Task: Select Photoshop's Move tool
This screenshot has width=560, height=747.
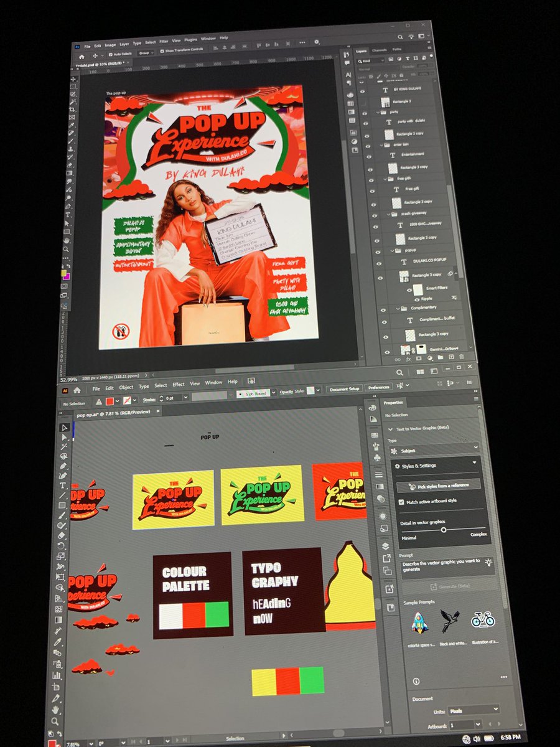Action: tap(73, 79)
